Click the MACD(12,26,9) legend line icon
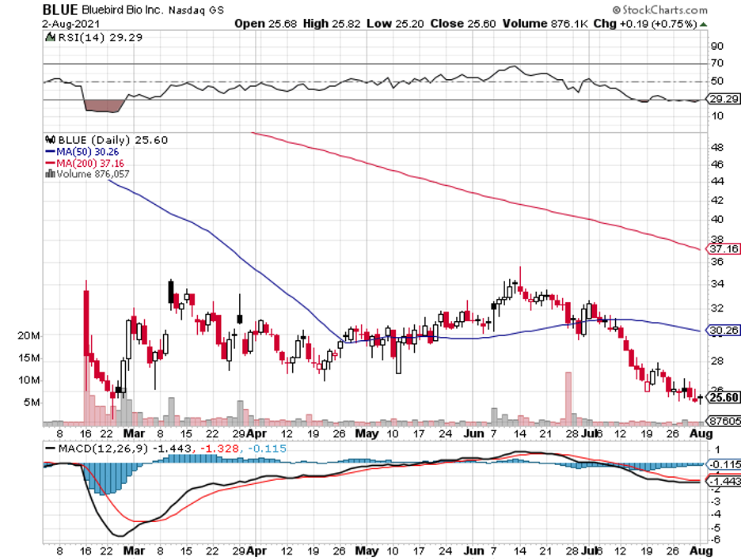 49,448
